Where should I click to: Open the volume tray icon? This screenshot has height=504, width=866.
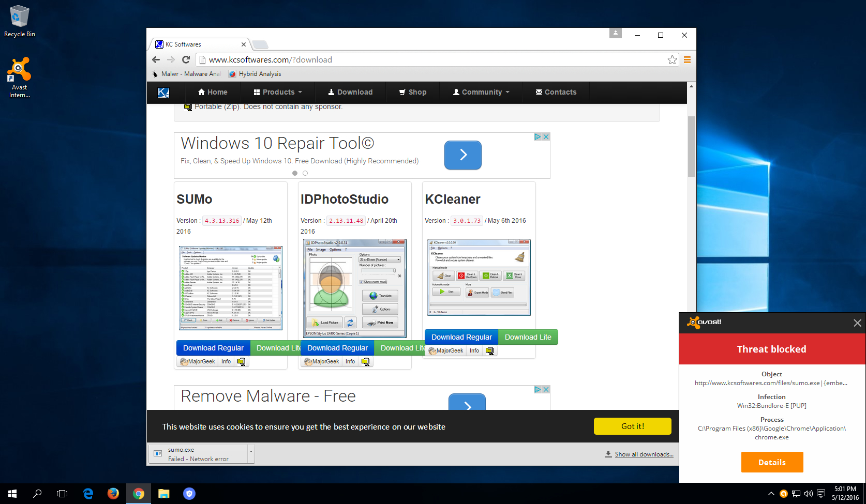point(809,494)
